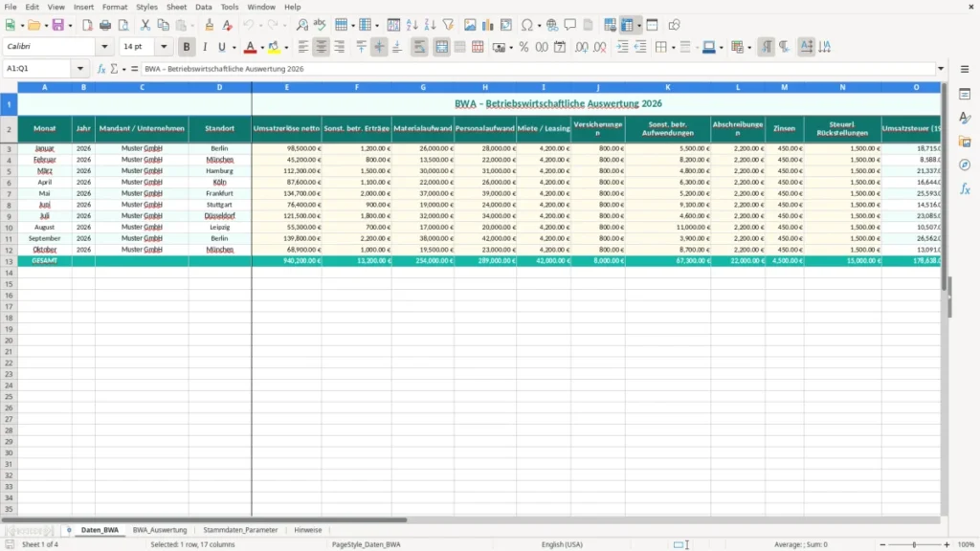Image resolution: width=980 pixels, height=551 pixels.
Task: Click the zoom slider handle
Action: coord(914,544)
